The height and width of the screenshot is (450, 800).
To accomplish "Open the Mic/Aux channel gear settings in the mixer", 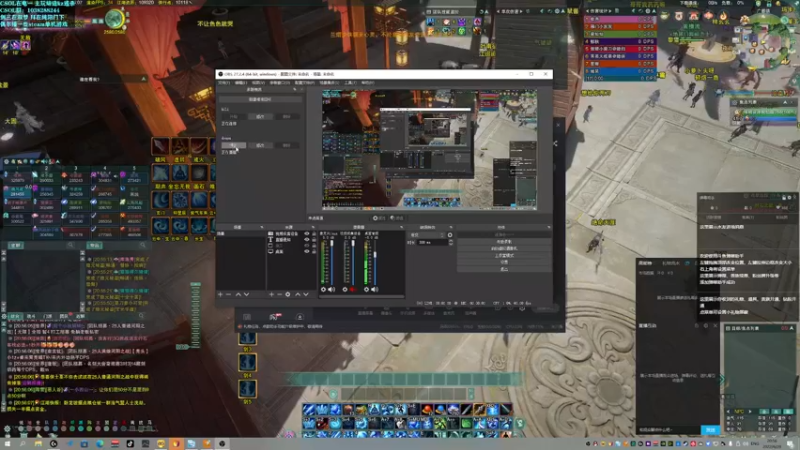I will pos(323,289).
